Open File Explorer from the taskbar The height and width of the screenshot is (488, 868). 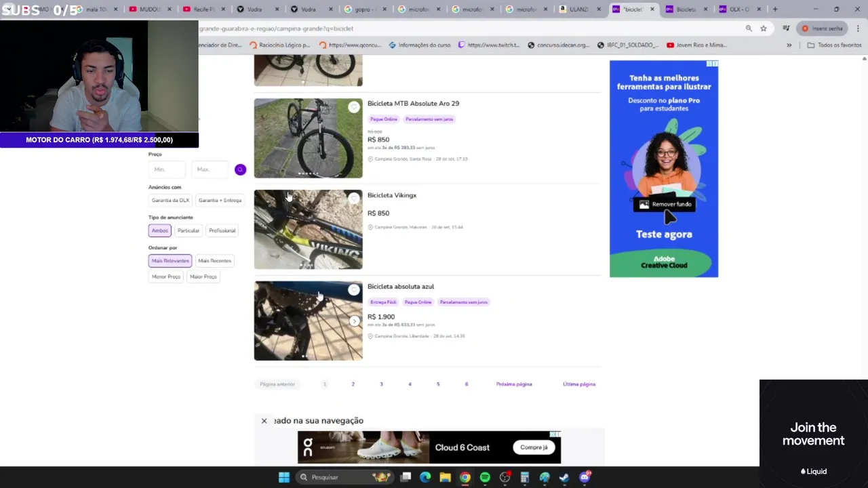point(445,477)
